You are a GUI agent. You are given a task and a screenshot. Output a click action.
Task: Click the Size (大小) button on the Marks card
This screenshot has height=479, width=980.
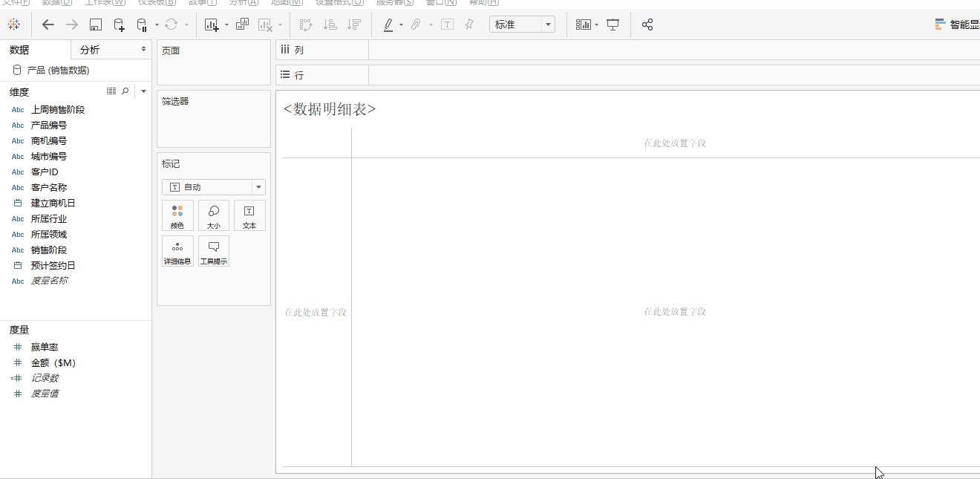pyautogui.click(x=213, y=215)
